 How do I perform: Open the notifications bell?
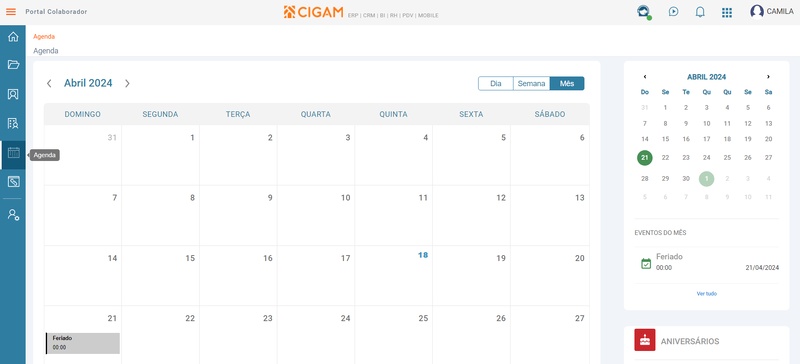point(700,12)
